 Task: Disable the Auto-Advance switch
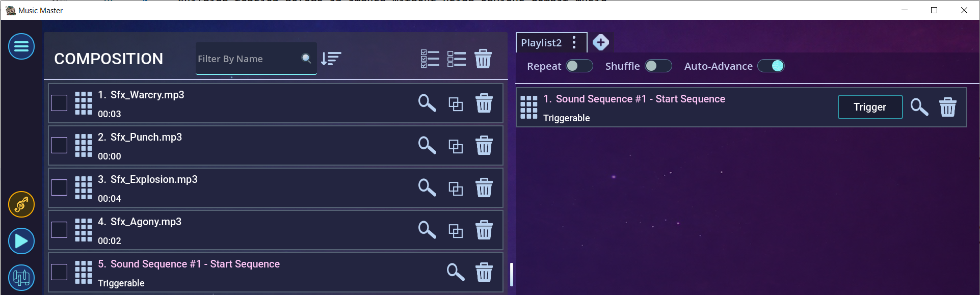[x=771, y=66]
